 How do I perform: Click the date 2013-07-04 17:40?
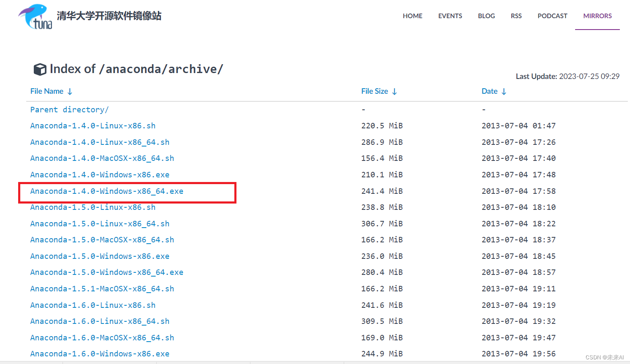pyautogui.click(x=519, y=158)
